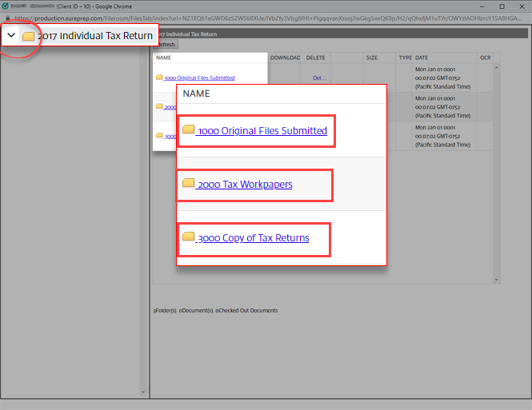The width and height of the screenshot is (532, 410).
Task: Click the folder icon beside 1000 Original Files Submitted
Action: point(189,129)
